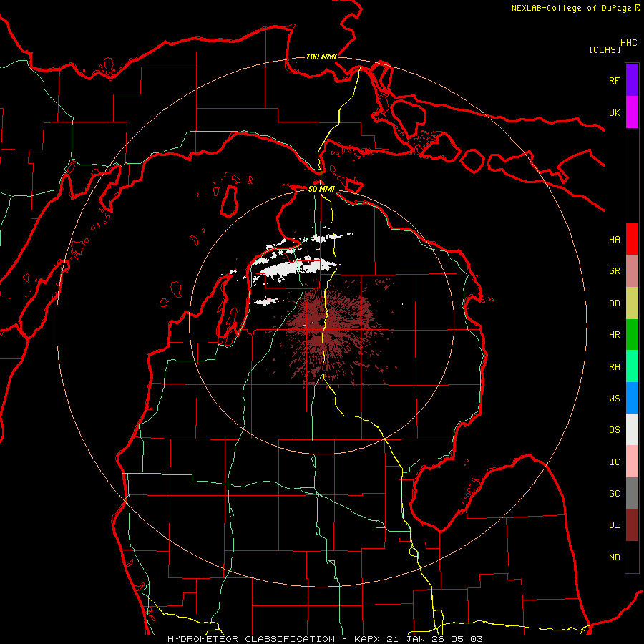The width and height of the screenshot is (644, 644).
Task: Click the GC legend label
Action: 614,494
